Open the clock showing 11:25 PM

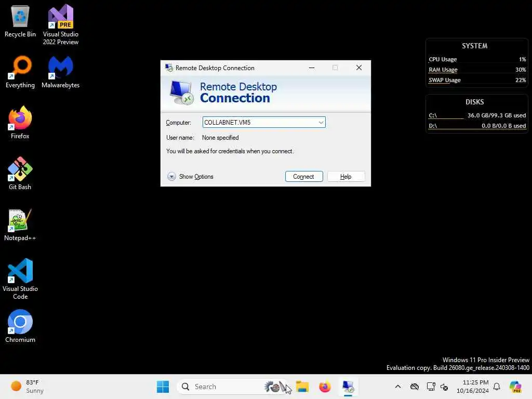(473, 387)
